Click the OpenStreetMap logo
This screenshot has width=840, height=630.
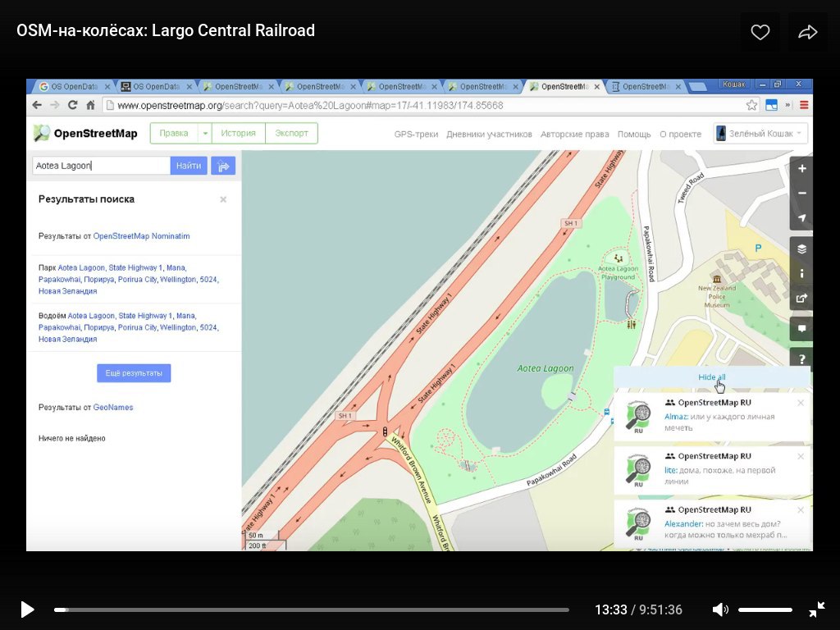(x=85, y=134)
